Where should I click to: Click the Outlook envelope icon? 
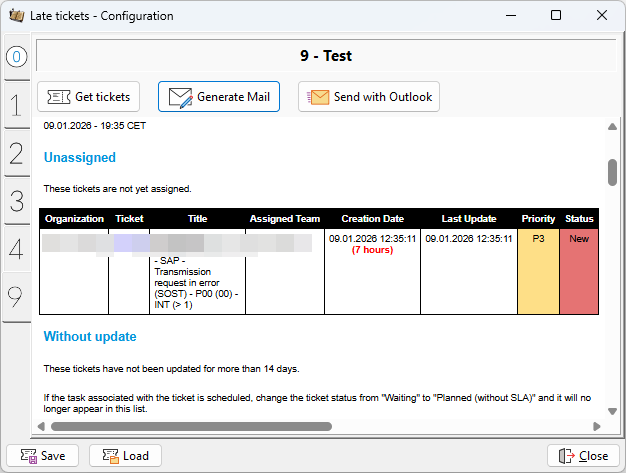[x=319, y=97]
